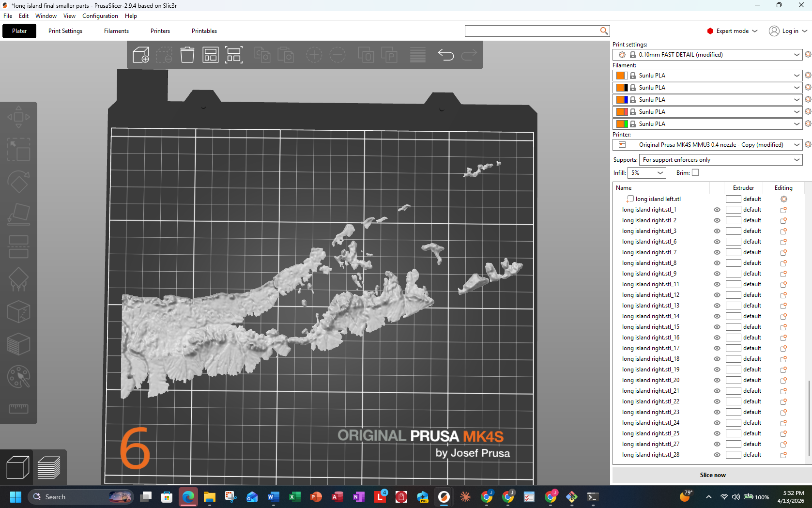Toggle the Brim checkbox

coord(695,172)
